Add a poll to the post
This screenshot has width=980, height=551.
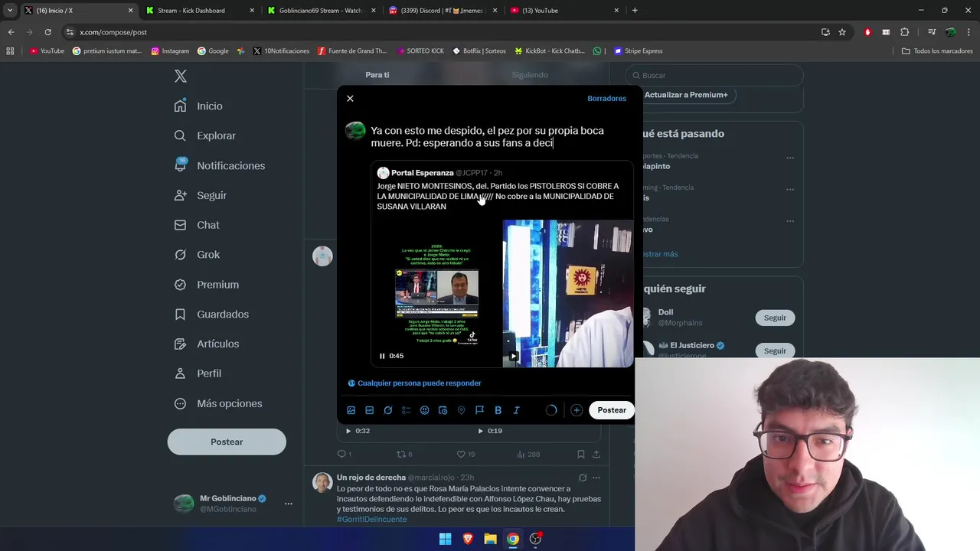tap(407, 410)
